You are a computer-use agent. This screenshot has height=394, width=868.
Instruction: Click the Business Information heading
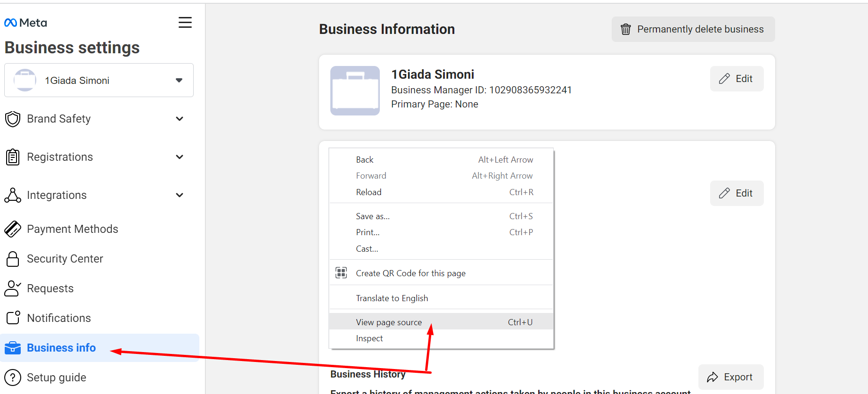pyautogui.click(x=387, y=29)
